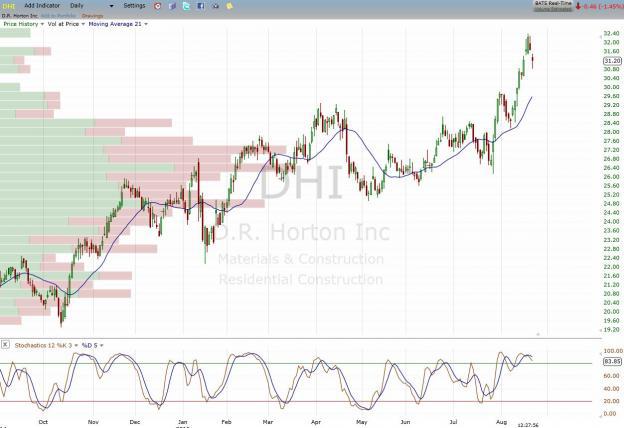The image size is (624, 428).
Task: Click the 19.20 price axis label
Action: click(611, 330)
